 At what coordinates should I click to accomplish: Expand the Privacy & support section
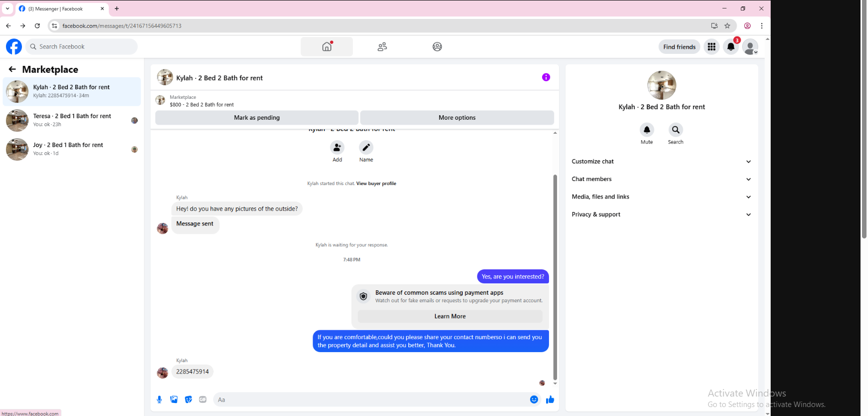661,214
